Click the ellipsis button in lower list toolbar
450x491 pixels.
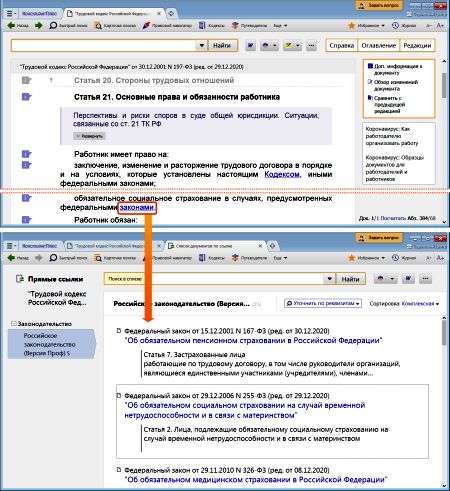click(425, 279)
